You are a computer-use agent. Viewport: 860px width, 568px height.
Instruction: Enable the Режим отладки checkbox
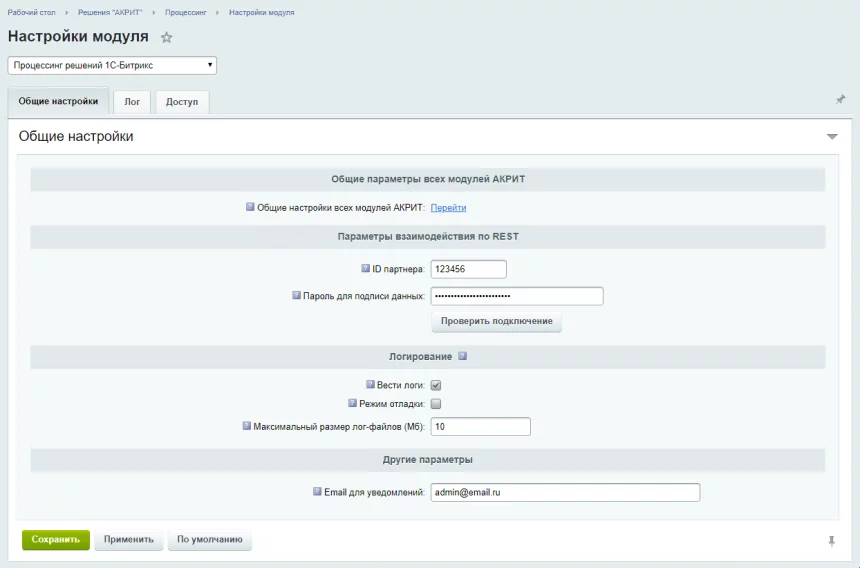[x=436, y=404]
